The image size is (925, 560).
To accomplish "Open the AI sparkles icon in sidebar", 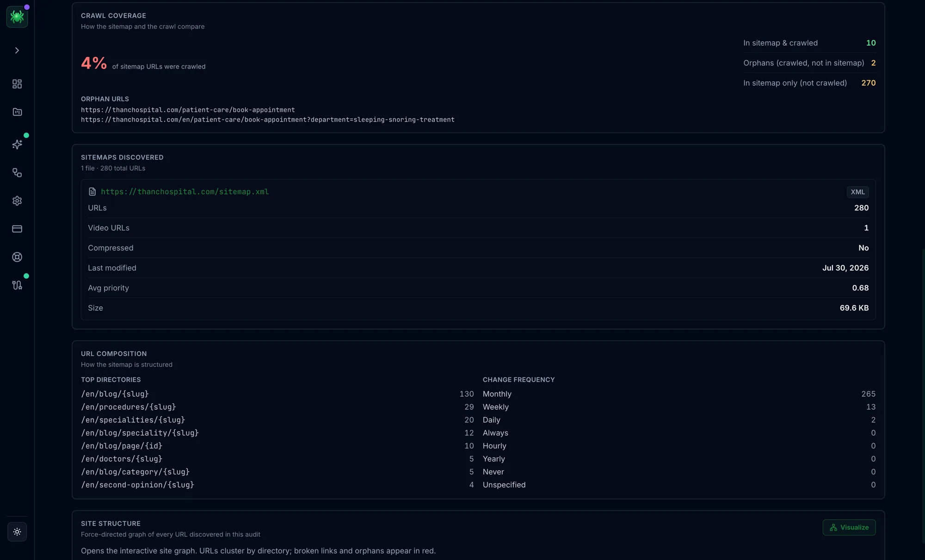I will click(x=17, y=144).
